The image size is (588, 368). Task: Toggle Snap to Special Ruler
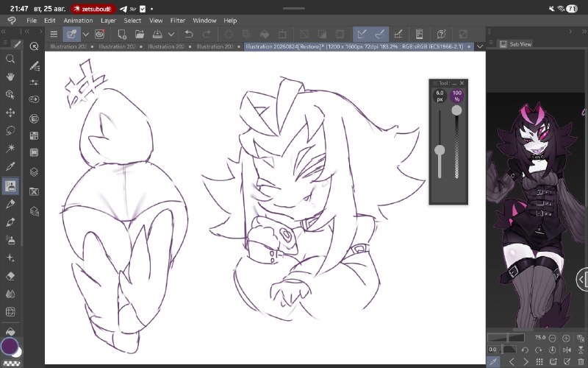(379, 34)
